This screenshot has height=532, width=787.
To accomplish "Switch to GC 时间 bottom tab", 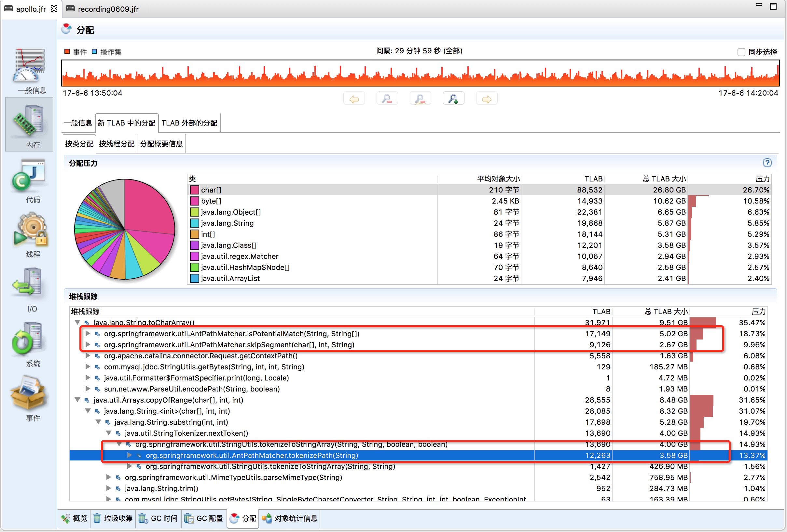I will pyautogui.click(x=158, y=518).
